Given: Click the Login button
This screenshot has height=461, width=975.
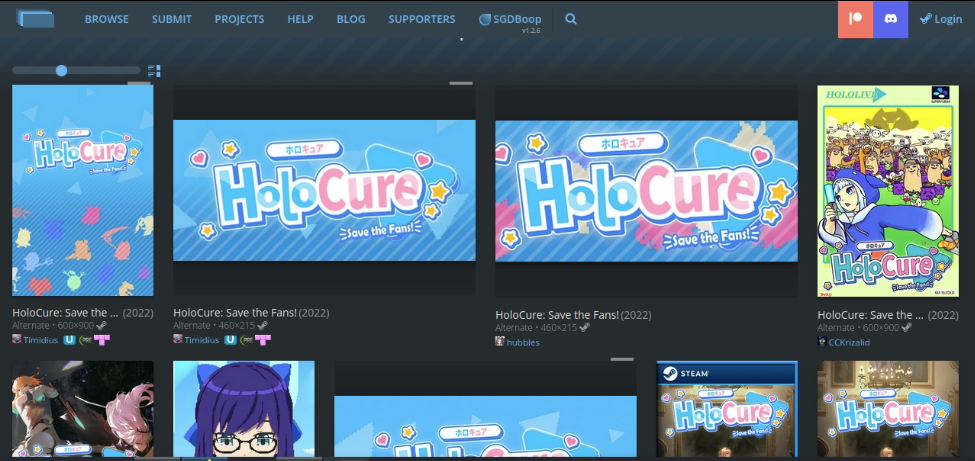Looking at the screenshot, I should tap(941, 19).
